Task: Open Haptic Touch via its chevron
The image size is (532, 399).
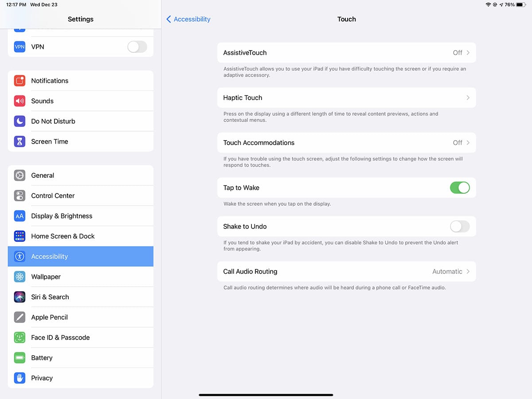Action: [468, 98]
